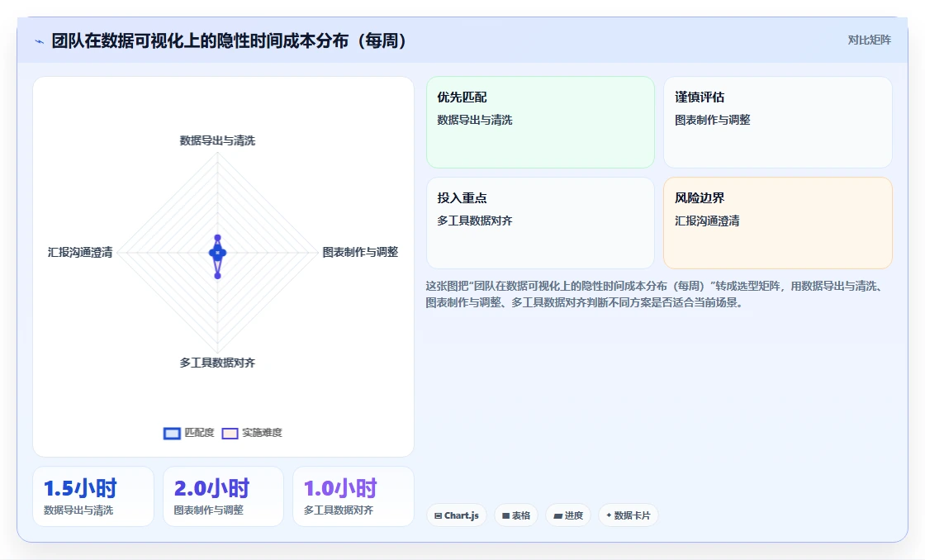The height and width of the screenshot is (560, 925).
Task: Click 多工具数据对齐 text inside 投入重点 card
Action: 475,221
